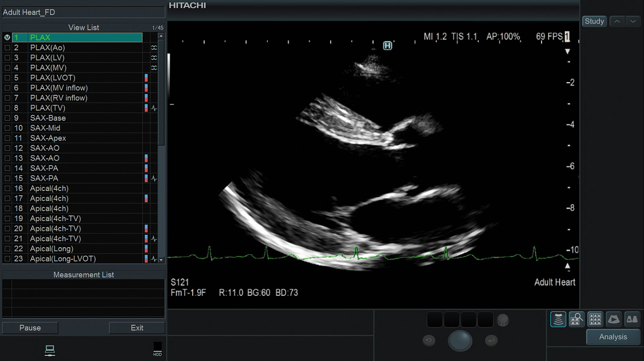The width and height of the screenshot is (644, 361).
Task: Open the multi-image grid view icon
Action: pos(595,319)
